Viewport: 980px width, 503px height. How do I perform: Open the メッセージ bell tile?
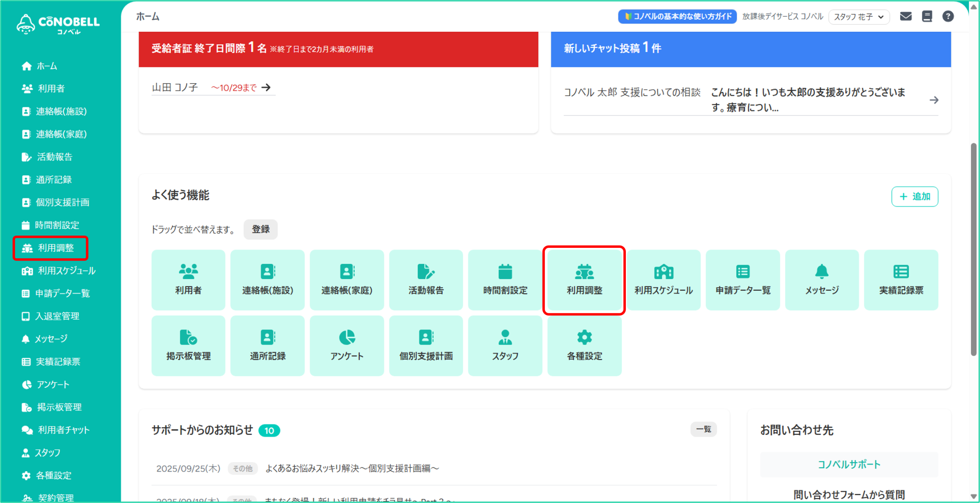click(822, 280)
